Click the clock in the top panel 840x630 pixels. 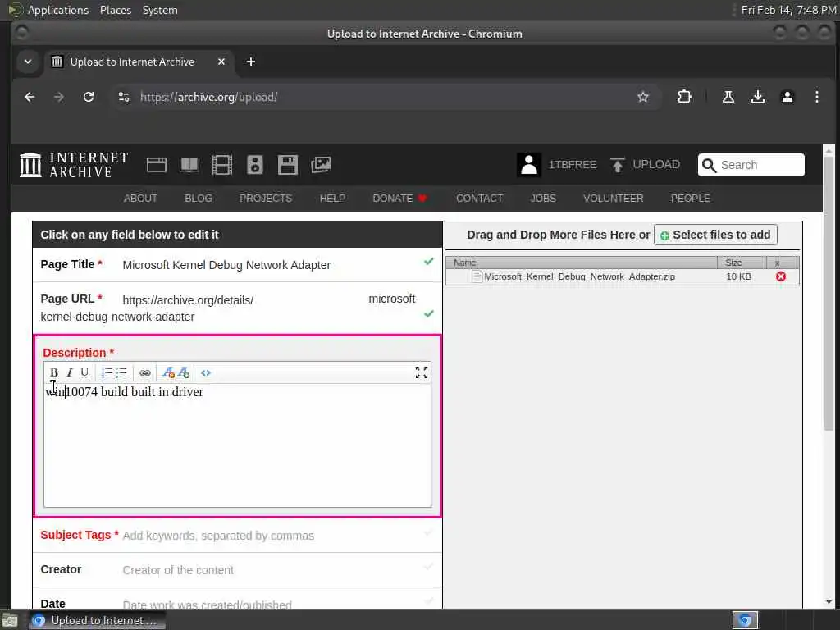coord(788,10)
